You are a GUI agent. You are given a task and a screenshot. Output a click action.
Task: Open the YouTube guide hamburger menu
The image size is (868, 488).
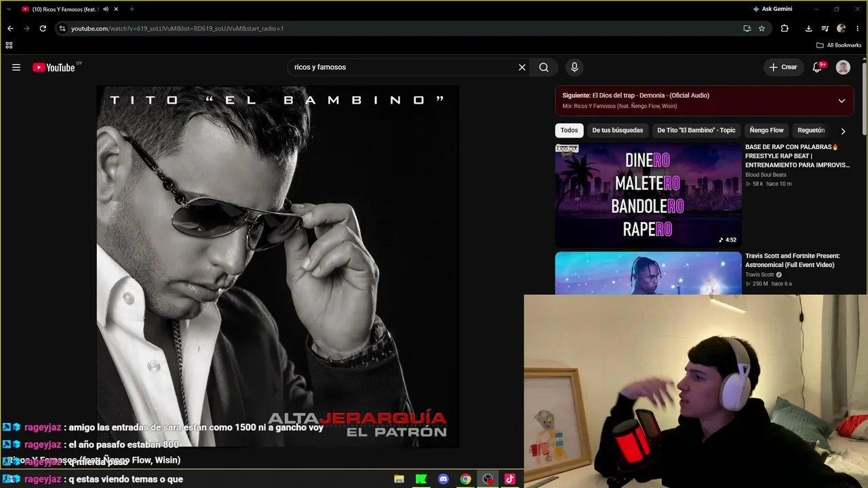[x=16, y=67]
